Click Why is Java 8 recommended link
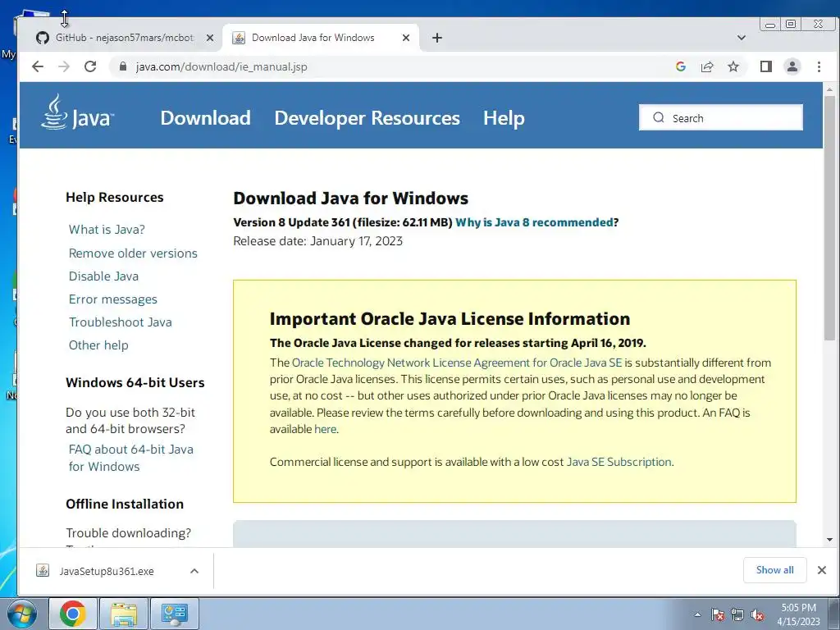 coord(535,222)
